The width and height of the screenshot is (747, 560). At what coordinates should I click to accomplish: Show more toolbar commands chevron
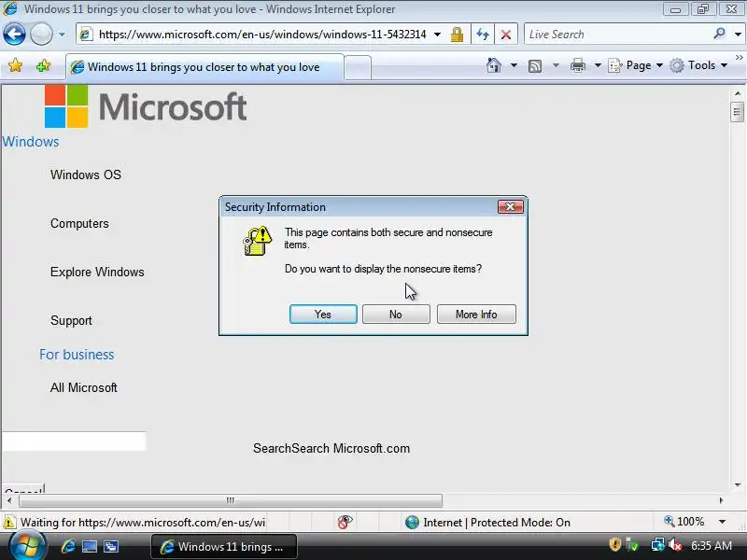coord(739,58)
